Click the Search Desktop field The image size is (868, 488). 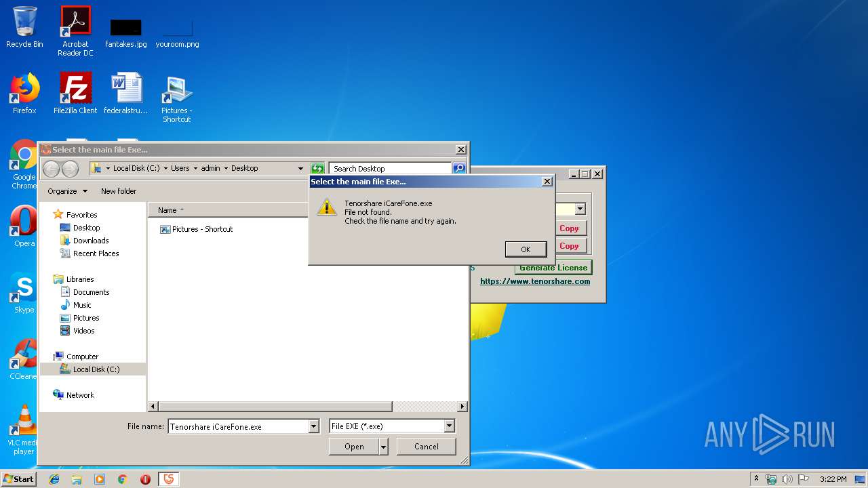[x=391, y=168]
